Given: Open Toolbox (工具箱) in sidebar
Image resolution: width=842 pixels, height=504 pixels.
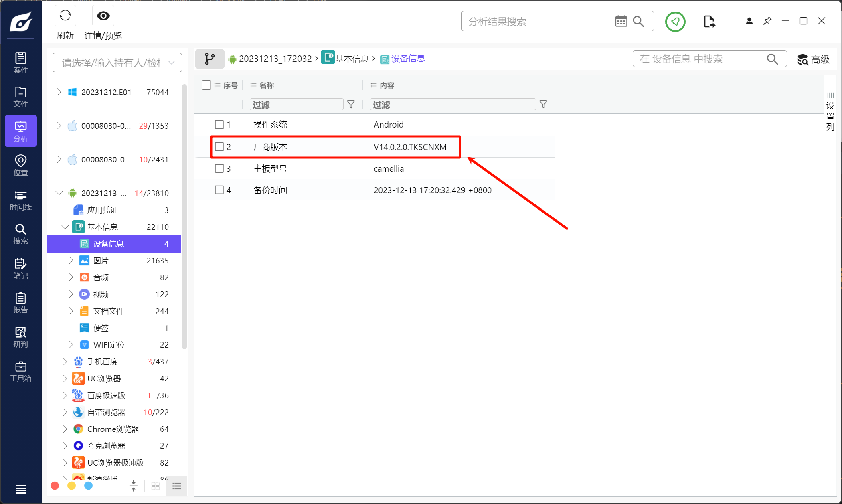Looking at the screenshot, I should click(20, 372).
